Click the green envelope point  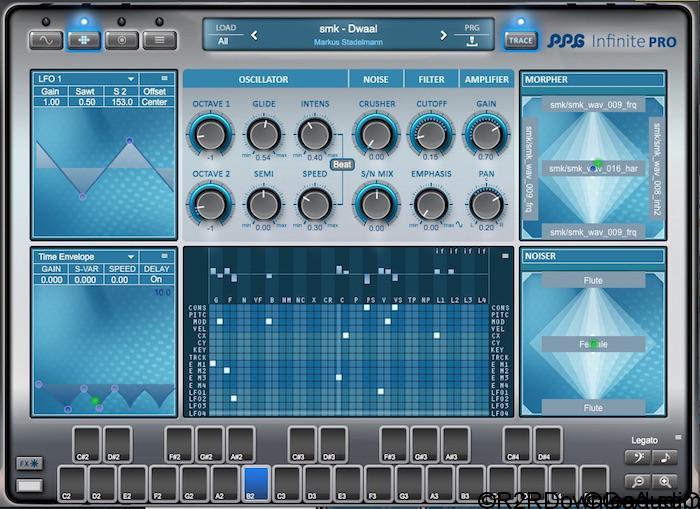click(x=95, y=401)
